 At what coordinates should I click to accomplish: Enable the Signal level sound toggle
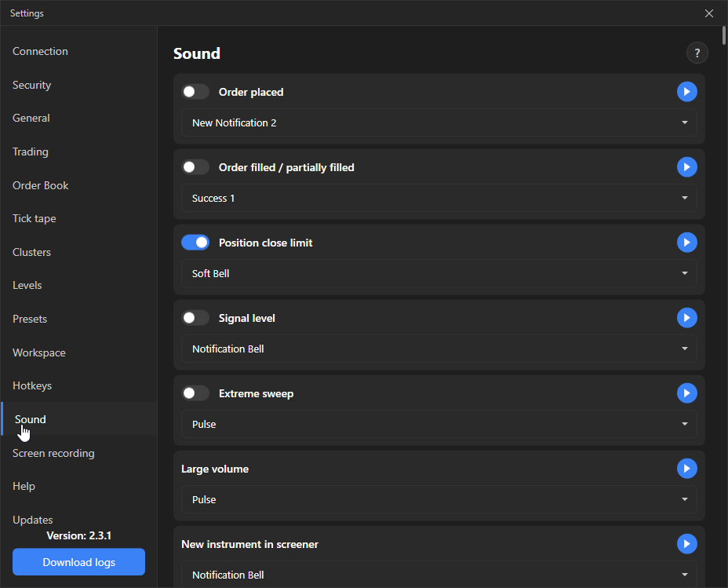(x=195, y=318)
